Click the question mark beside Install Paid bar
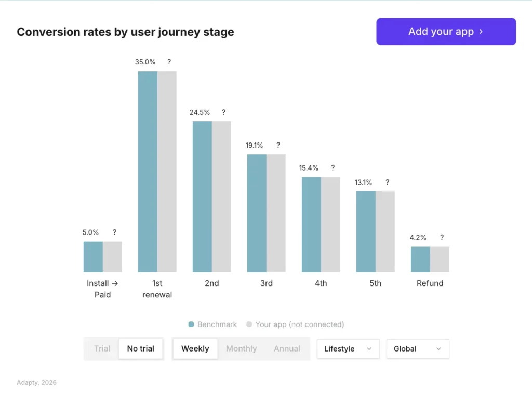 click(114, 232)
